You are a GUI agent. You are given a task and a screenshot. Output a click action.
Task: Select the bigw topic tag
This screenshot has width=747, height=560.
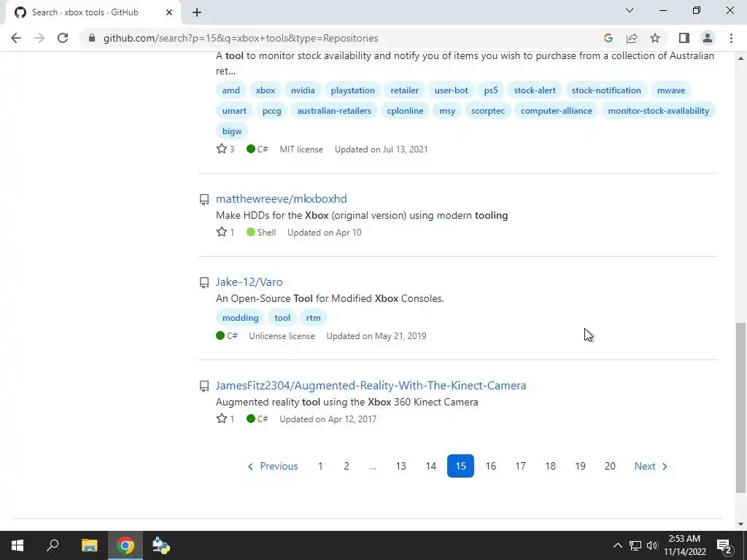click(232, 131)
